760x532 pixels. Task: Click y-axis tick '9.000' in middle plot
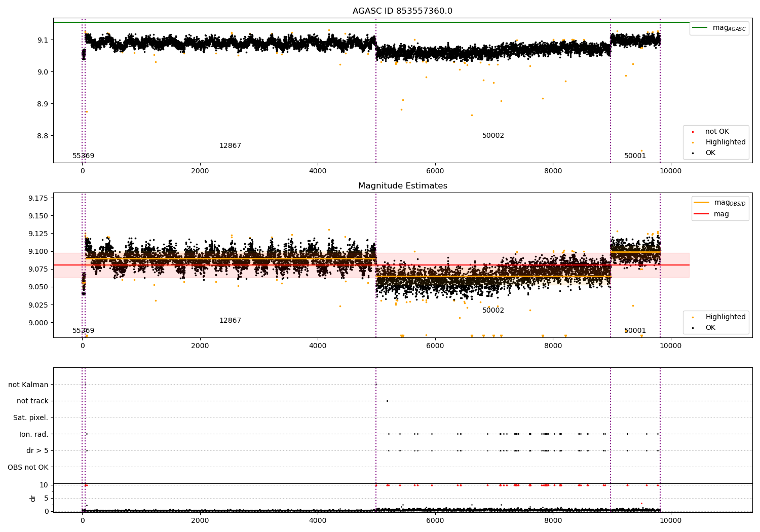[x=39, y=323]
